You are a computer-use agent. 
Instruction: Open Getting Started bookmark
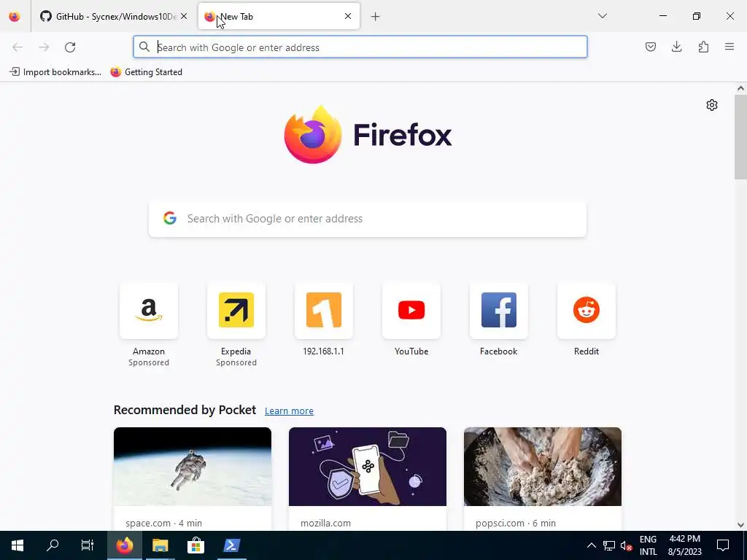(146, 72)
